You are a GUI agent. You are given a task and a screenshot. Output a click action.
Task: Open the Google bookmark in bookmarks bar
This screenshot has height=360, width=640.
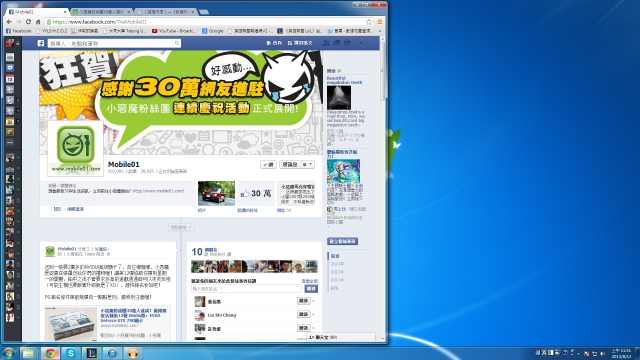click(213, 31)
